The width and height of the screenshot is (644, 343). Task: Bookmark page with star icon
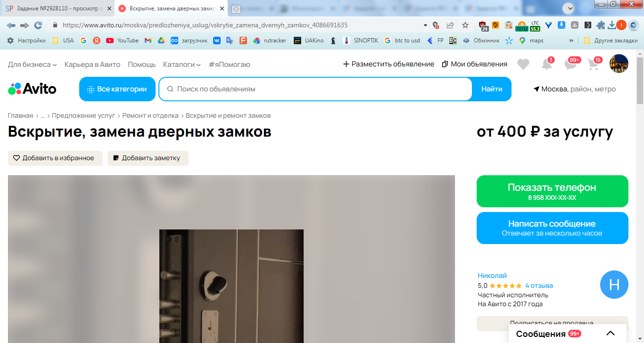click(x=465, y=25)
